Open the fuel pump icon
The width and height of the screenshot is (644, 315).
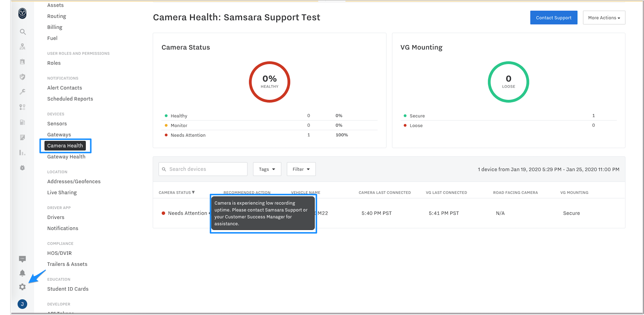[x=23, y=122]
